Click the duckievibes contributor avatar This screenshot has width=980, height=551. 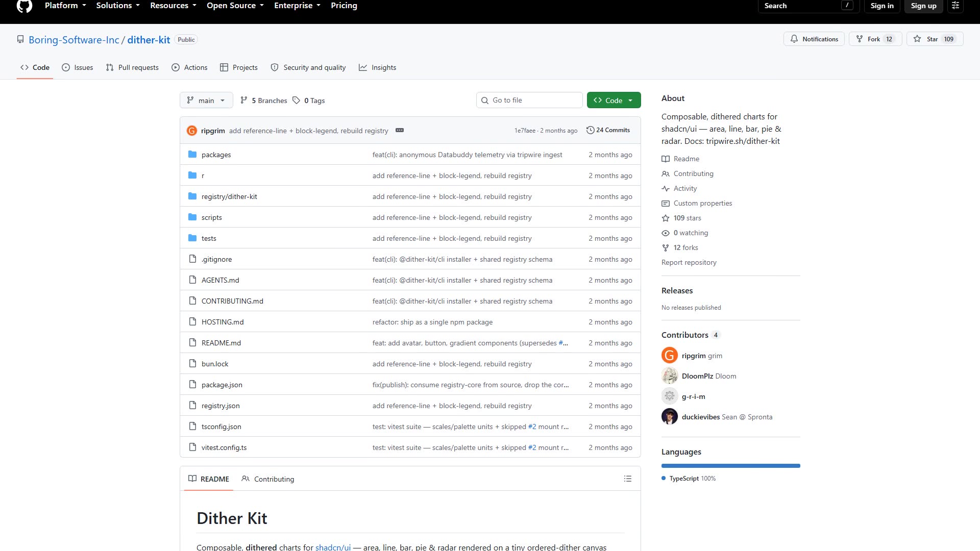click(x=670, y=416)
